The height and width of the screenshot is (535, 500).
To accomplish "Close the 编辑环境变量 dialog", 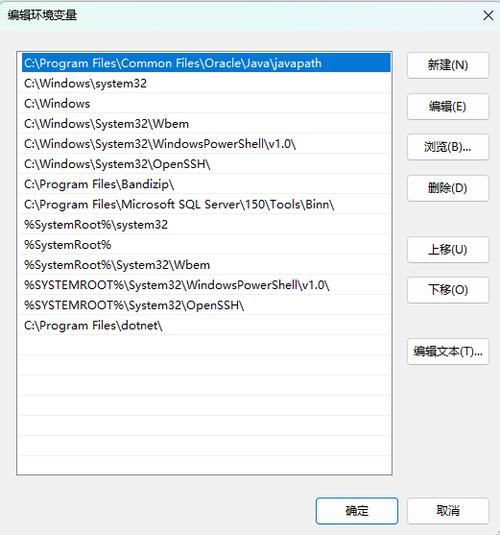I will (x=488, y=15).
